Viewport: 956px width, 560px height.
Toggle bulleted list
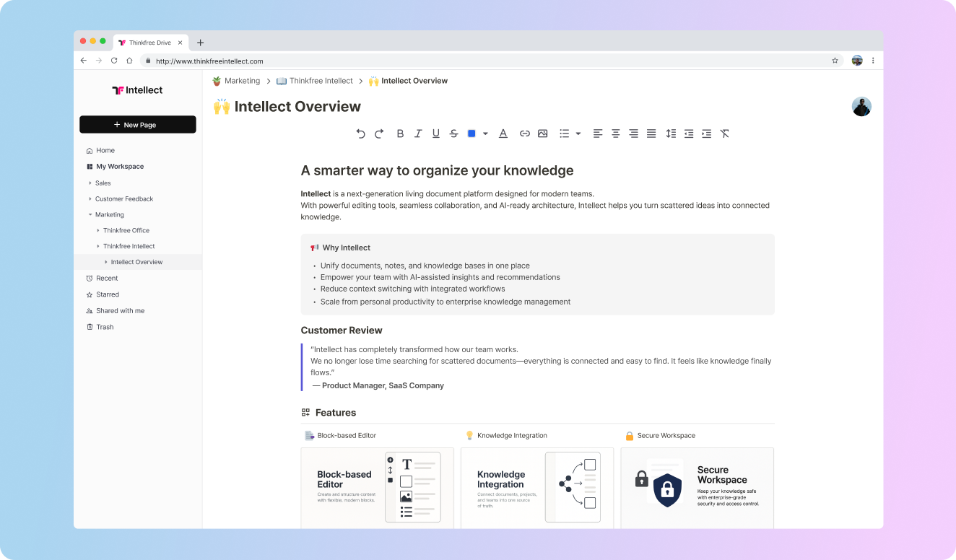tap(565, 134)
